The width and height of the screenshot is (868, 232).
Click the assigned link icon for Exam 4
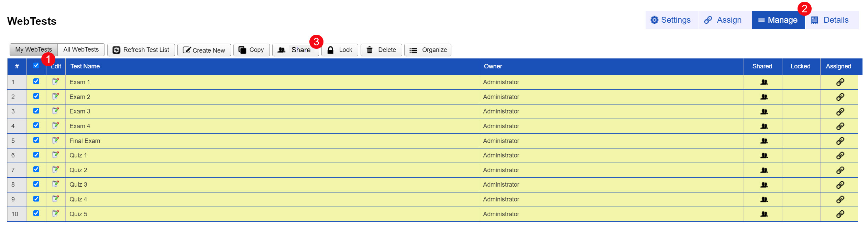click(x=840, y=126)
